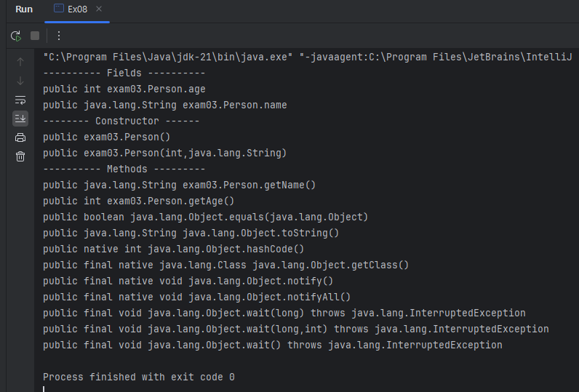The width and height of the screenshot is (579, 392).
Task: Clear all console output with trash icon
Action: tap(20, 156)
